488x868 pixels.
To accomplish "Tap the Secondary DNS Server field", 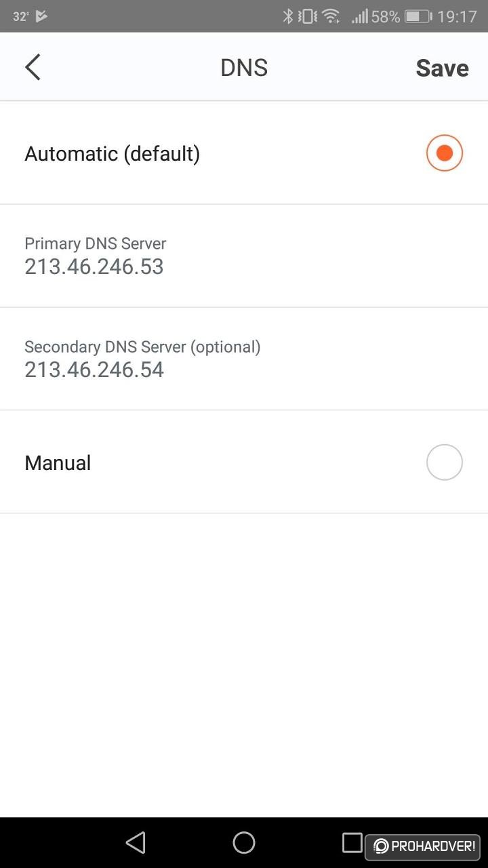I will tap(244, 359).
